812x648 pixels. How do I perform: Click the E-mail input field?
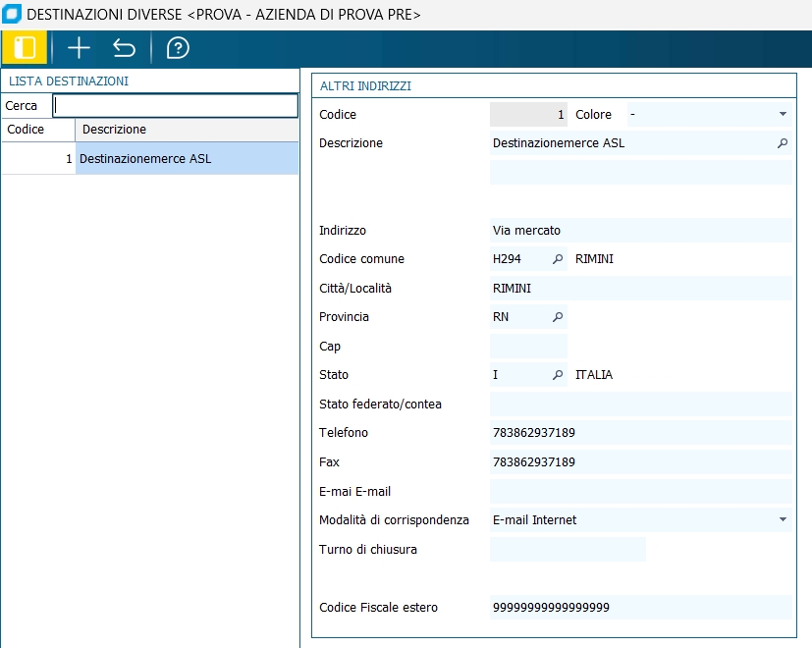pyautogui.click(x=640, y=491)
